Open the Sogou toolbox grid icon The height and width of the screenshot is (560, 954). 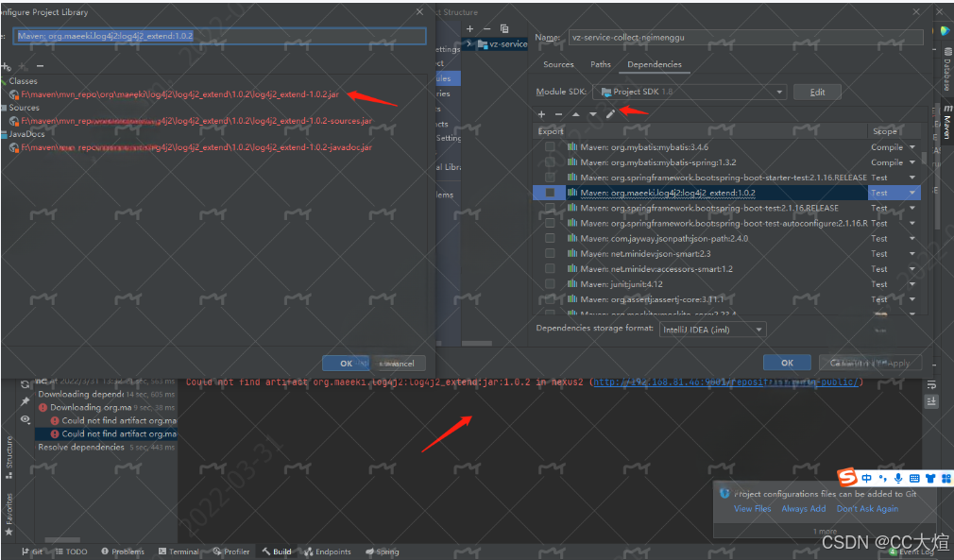pos(946,479)
